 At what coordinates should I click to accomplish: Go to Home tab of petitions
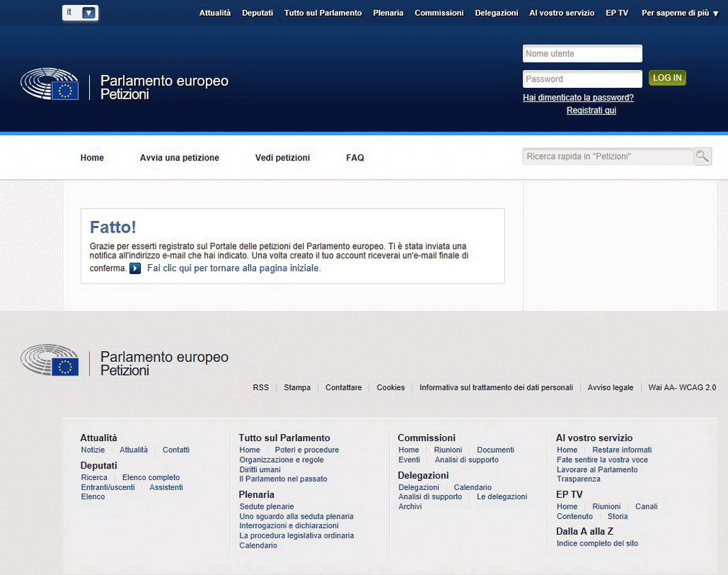[x=92, y=158]
